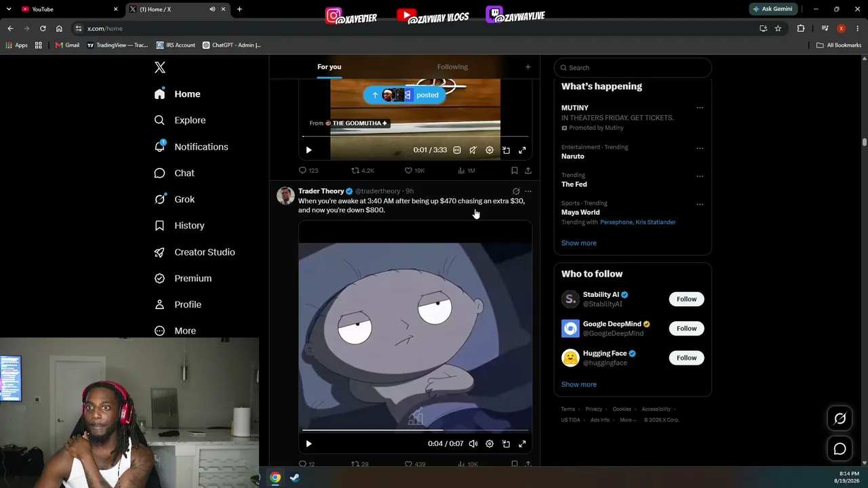Open the Explore page

[x=180, y=120]
